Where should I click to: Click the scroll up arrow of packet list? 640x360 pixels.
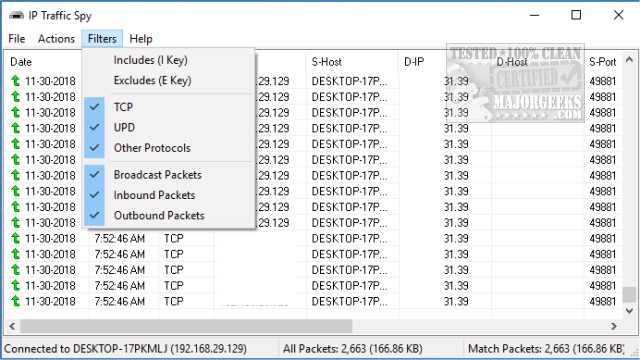(629, 60)
